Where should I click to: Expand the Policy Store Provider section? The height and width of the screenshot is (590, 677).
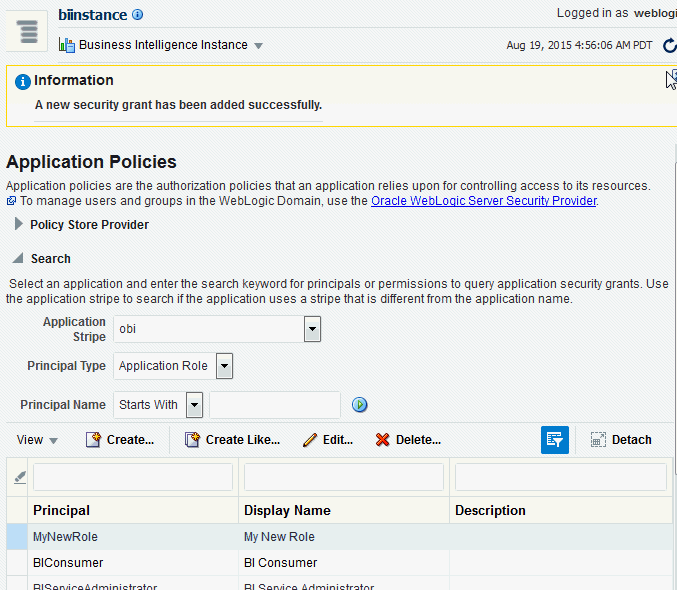[x=18, y=224]
